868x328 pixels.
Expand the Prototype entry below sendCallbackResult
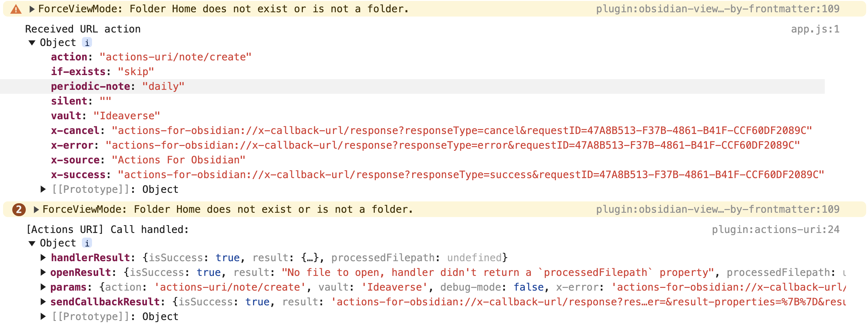(43, 317)
